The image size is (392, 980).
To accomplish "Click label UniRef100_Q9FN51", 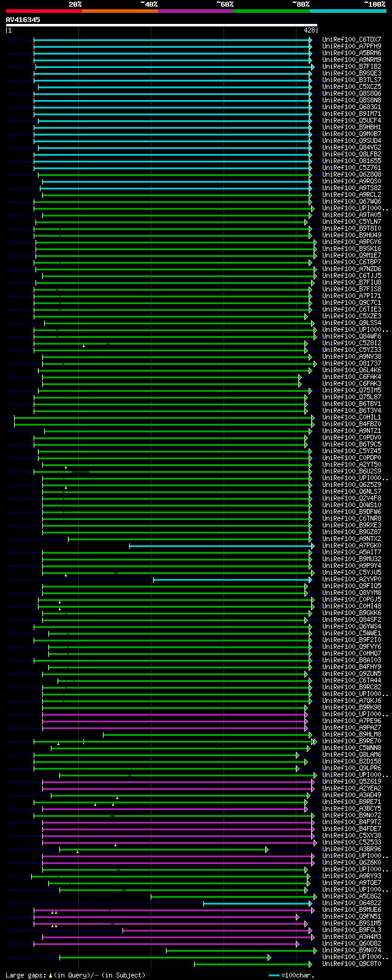I will [352, 917].
